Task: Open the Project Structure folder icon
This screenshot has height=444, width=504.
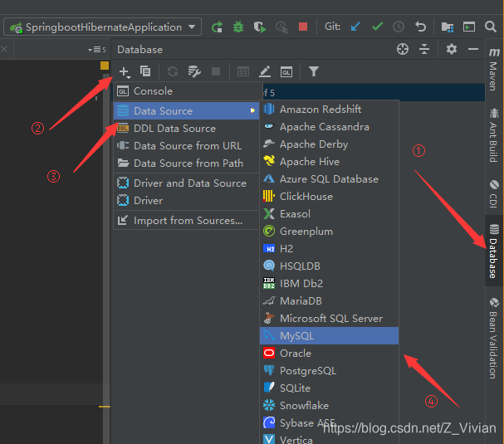Action: (447, 27)
